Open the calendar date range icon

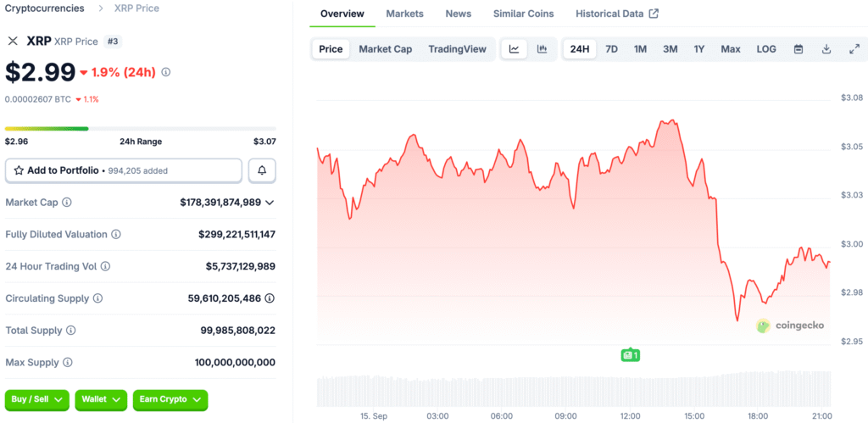tap(798, 49)
